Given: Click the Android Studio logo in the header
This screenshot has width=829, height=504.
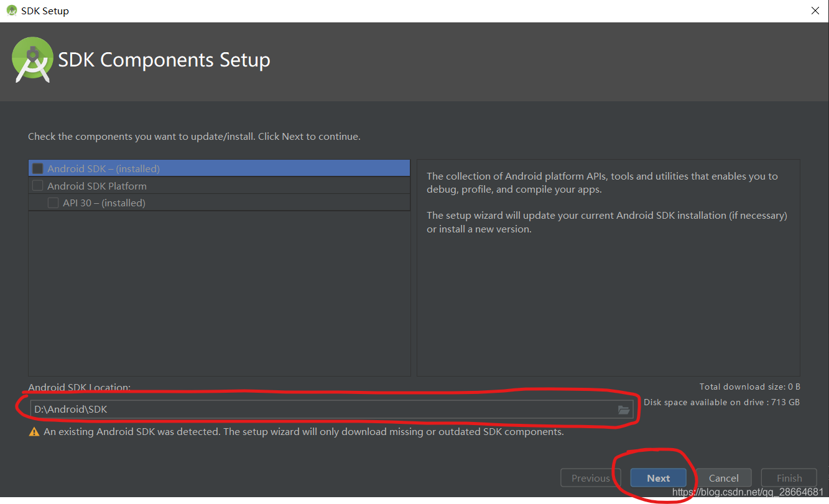Looking at the screenshot, I should pyautogui.click(x=32, y=60).
